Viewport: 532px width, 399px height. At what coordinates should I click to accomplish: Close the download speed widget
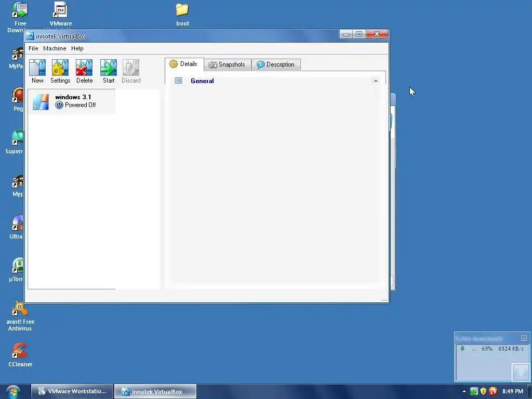coord(524,338)
